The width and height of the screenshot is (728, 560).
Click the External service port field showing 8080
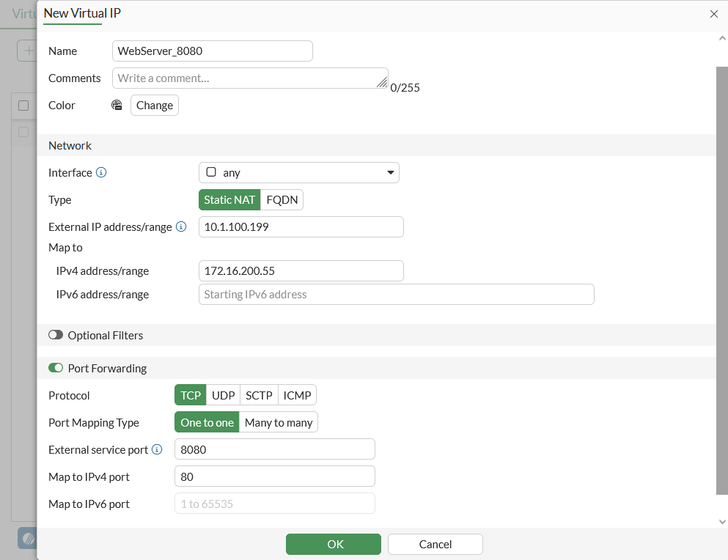(x=274, y=449)
